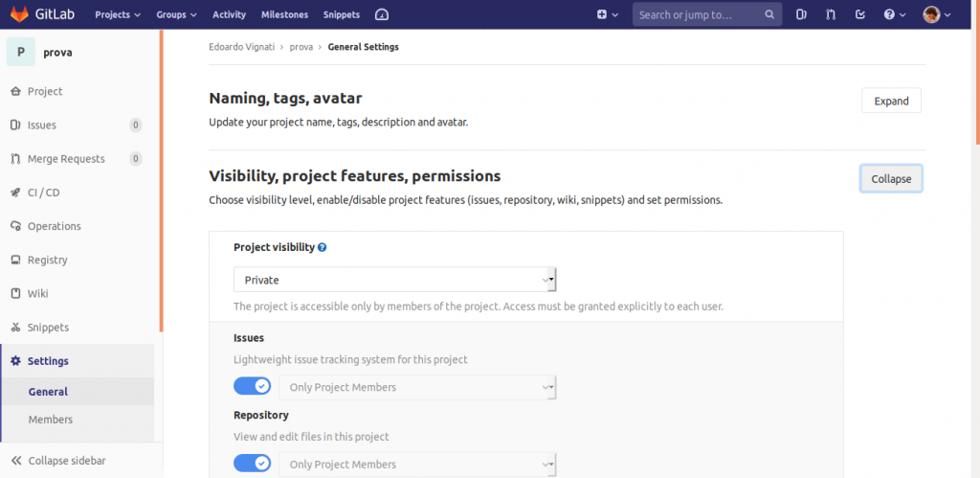
Task: Open the plus new-item menu
Action: [x=608, y=14]
